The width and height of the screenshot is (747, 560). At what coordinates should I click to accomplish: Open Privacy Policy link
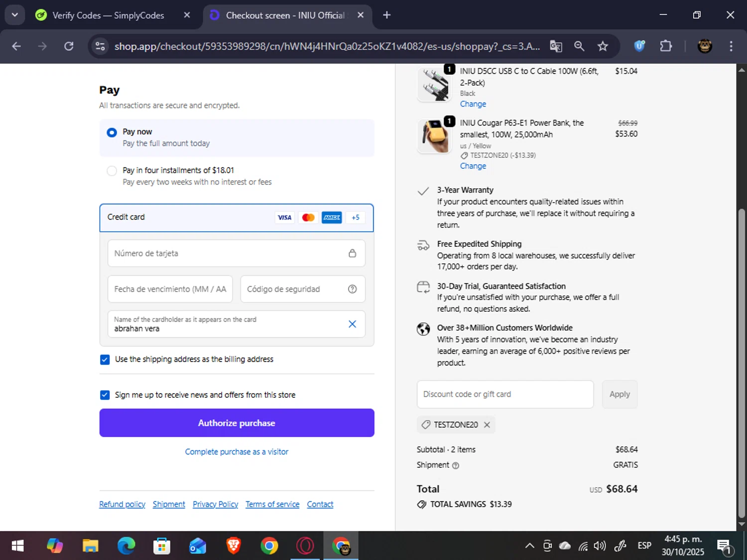point(215,504)
